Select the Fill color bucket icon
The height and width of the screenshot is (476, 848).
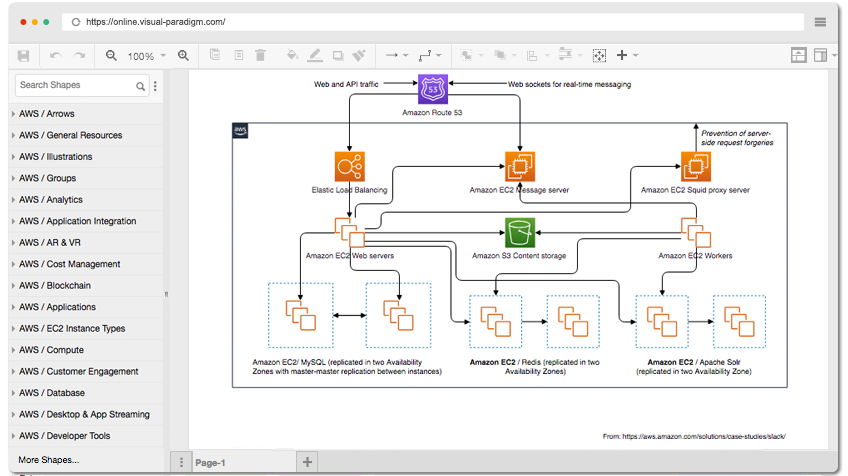(x=292, y=55)
